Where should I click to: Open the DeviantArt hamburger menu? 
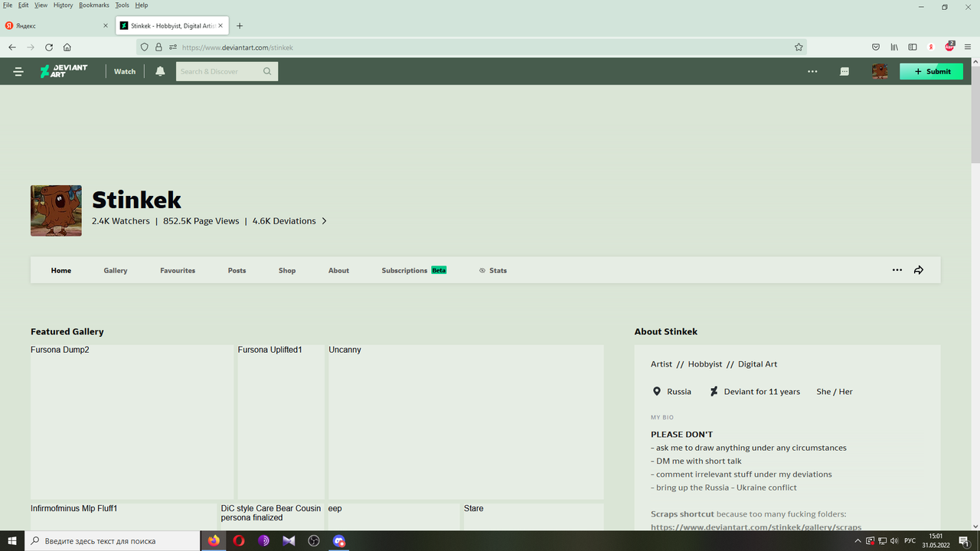point(18,71)
